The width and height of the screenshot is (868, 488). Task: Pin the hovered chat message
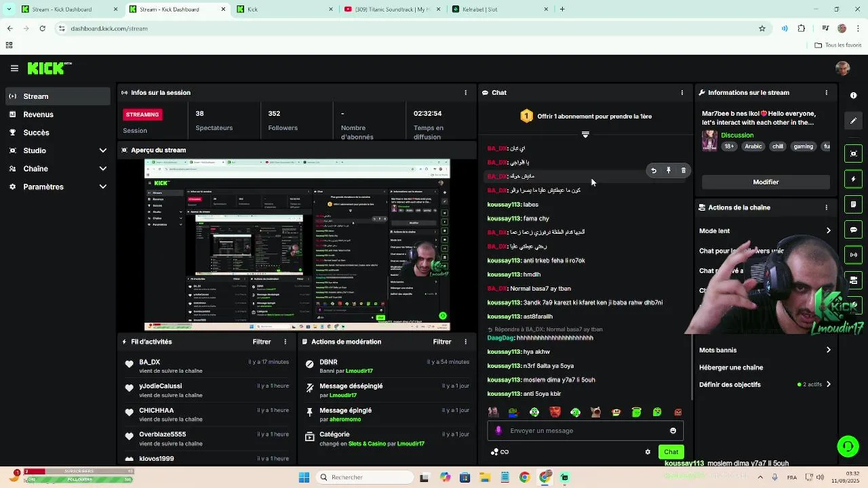pyautogui.click(x=669, y=171)
